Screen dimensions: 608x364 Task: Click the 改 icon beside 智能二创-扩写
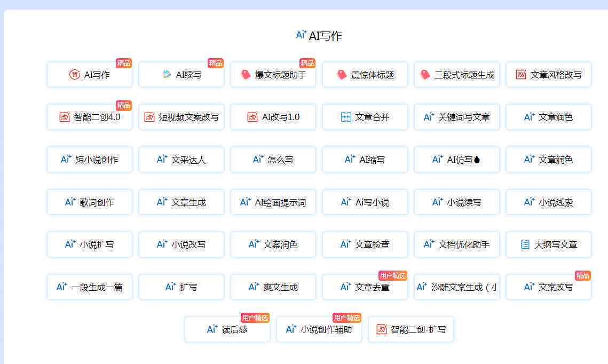tap(382, 329)
